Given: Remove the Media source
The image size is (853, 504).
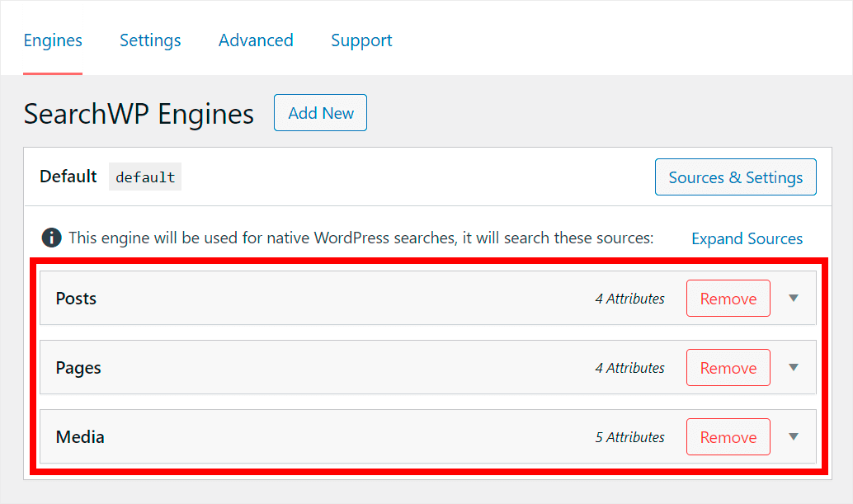Looking at the screenshot, I should tap(728, 436).
